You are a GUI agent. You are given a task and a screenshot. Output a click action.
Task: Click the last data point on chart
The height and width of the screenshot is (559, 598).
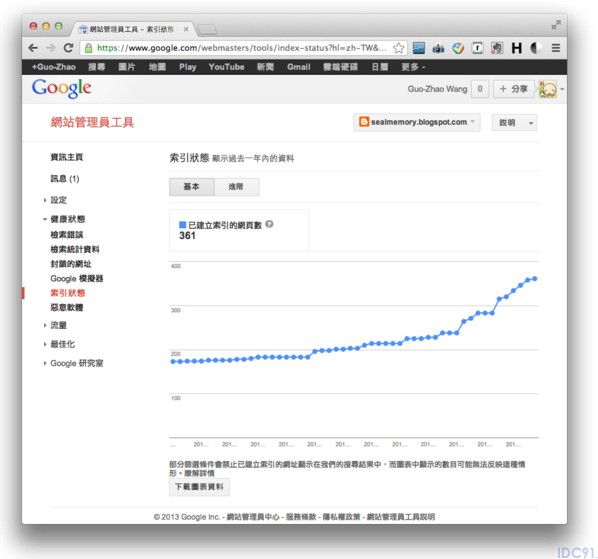[x=535, y=279]
